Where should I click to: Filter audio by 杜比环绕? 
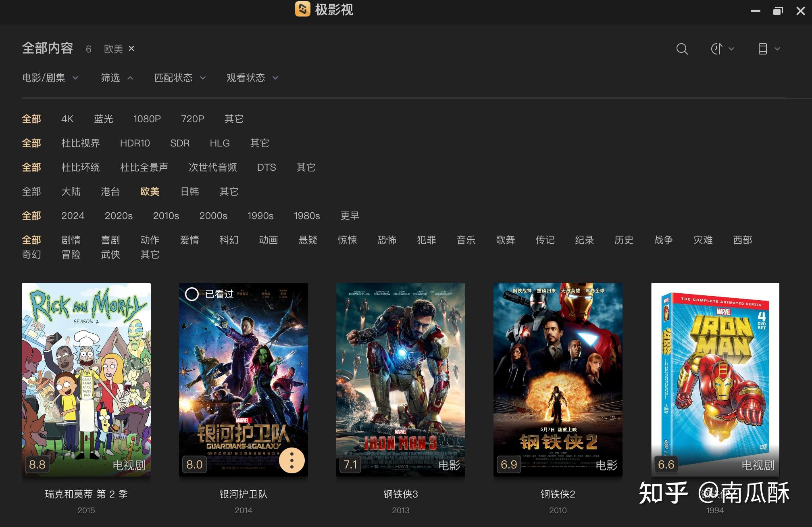pyautogui.click(x=81, y=167)
